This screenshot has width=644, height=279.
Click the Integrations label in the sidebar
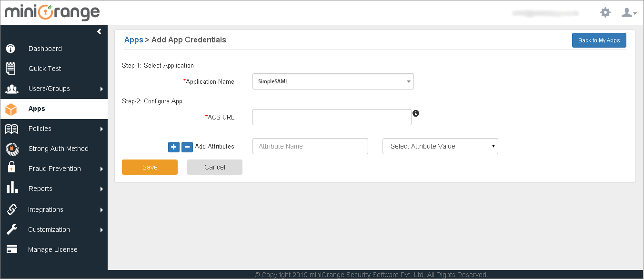click(x=46, y=209)
